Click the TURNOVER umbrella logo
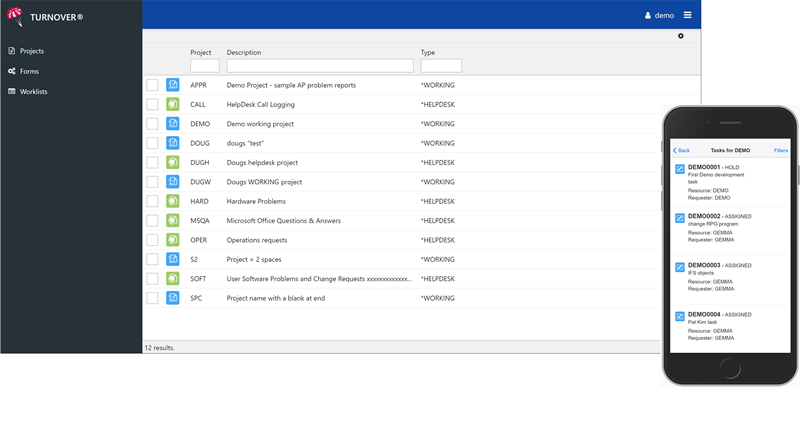 coord(15,16)
